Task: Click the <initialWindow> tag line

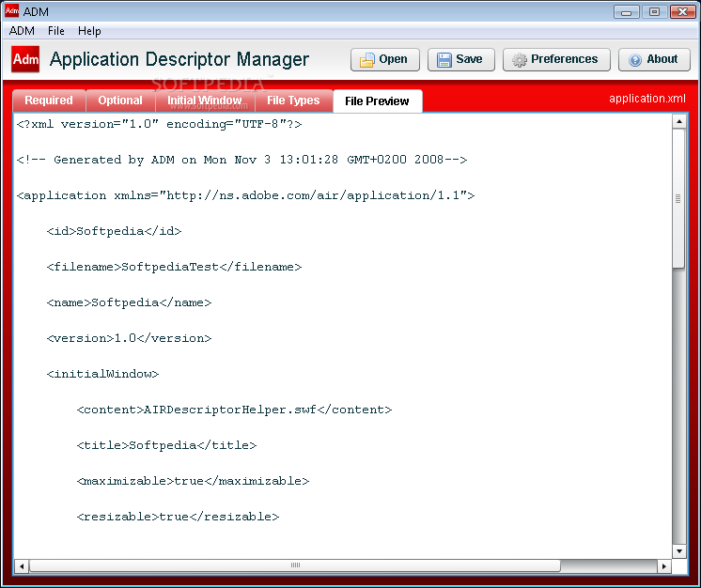Action: point(102,374)
